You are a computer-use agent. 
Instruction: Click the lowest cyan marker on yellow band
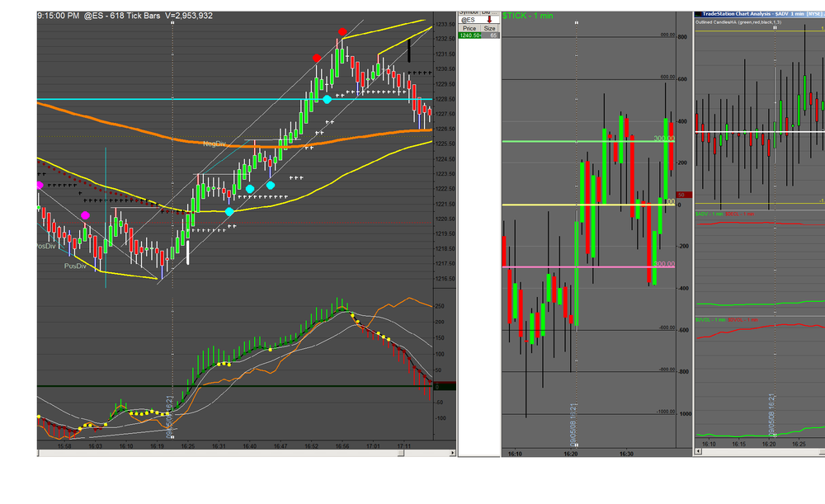[229, 211]
